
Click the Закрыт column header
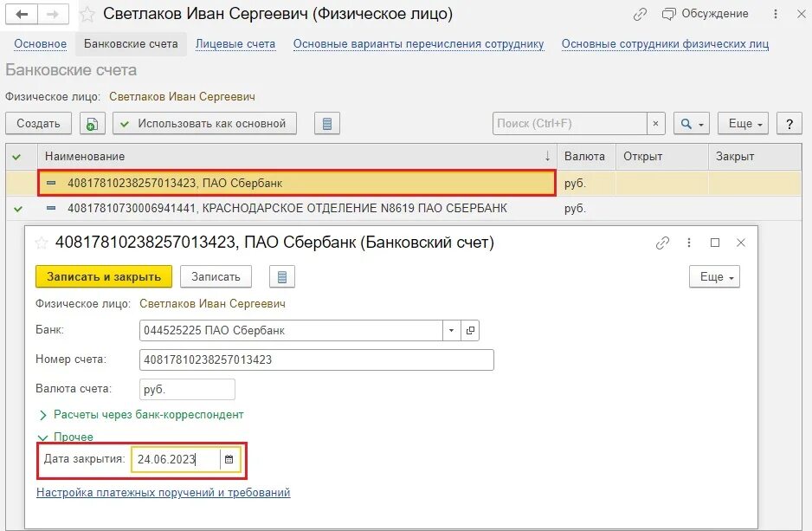tap(755, 157)
